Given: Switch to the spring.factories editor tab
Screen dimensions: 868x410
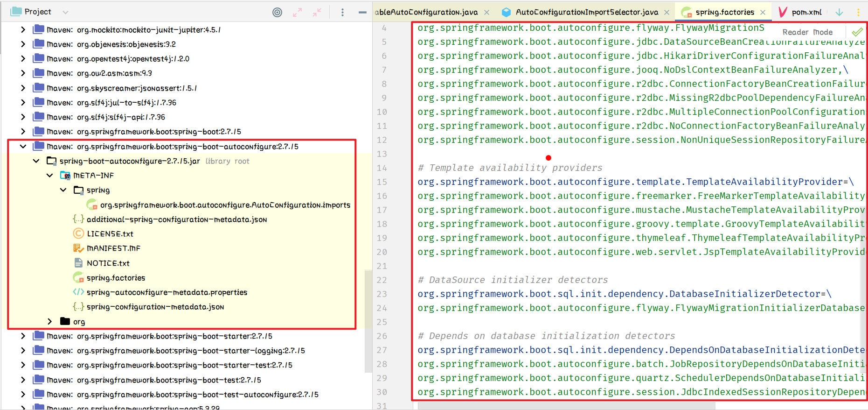Looking at the screenshot, I should point(725,12).
